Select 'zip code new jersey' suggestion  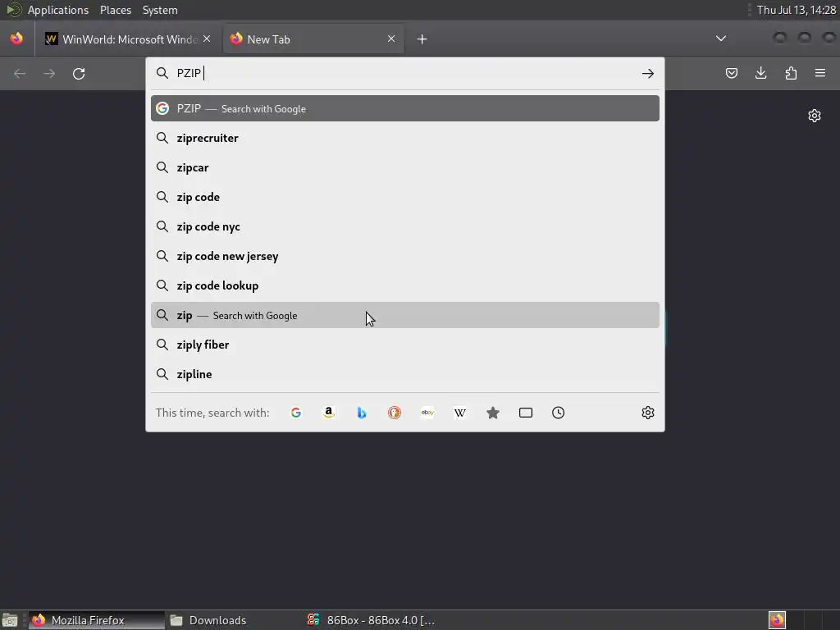point(405,256)
